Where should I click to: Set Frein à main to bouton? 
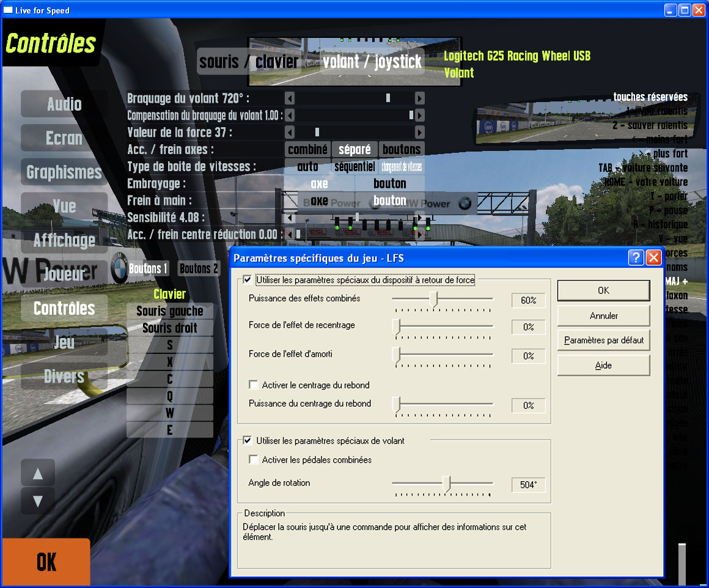click(390, 200)
